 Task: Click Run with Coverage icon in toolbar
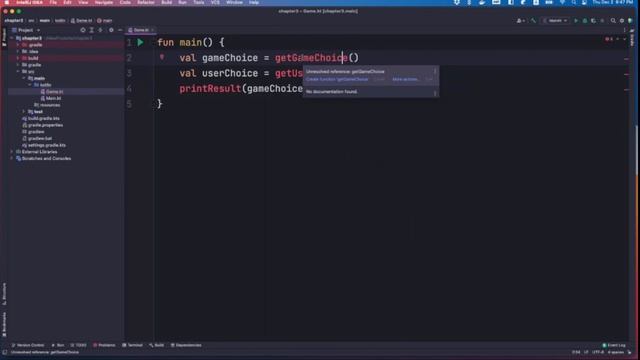593,20
